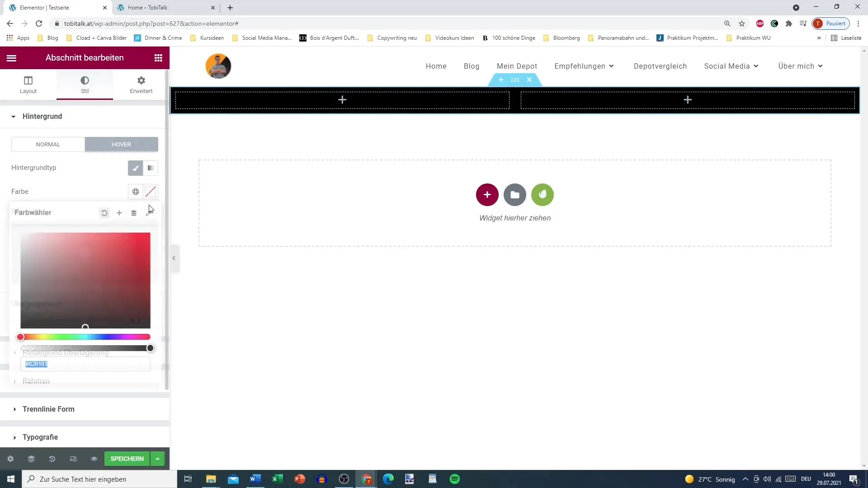Open the Navigator layers icon

31,459
